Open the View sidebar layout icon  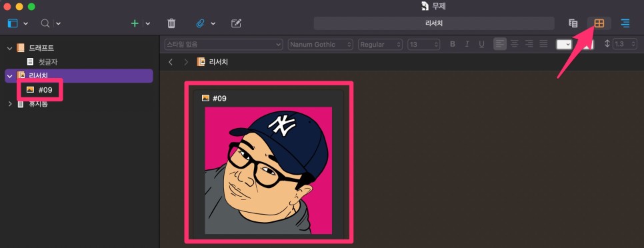13,23
